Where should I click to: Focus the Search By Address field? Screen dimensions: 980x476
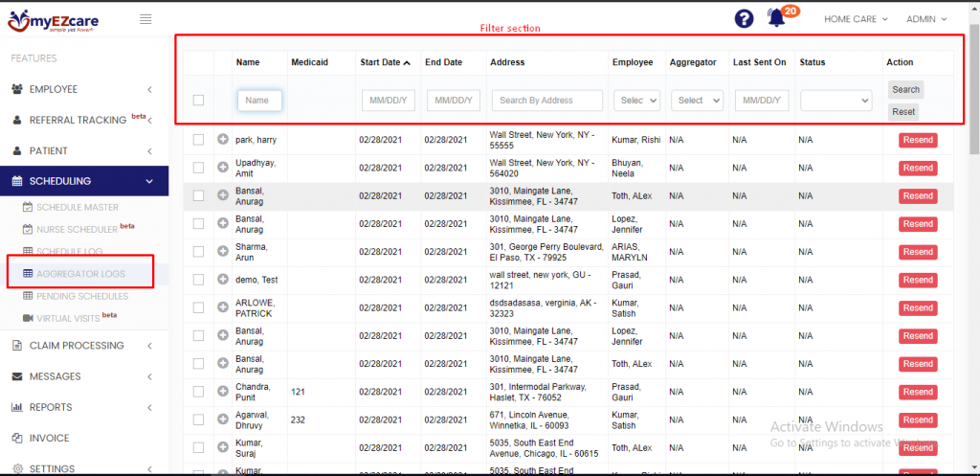[x=547, y=100]
